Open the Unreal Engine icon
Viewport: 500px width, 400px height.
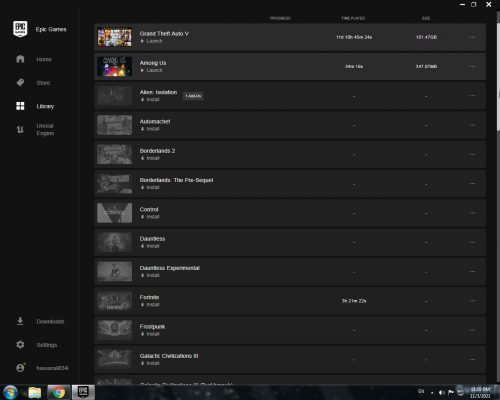[20, 129]
